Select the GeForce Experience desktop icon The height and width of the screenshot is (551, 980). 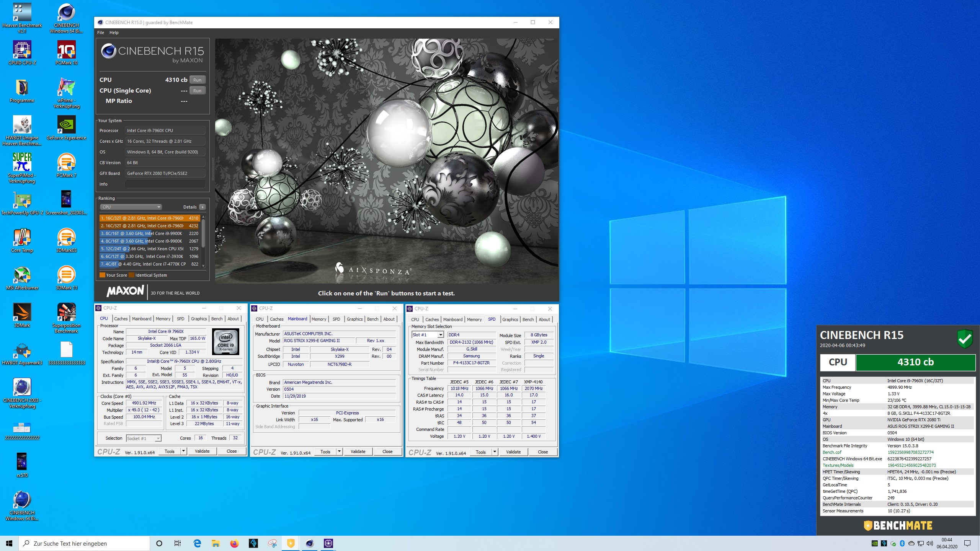click(x=67, y=128)
